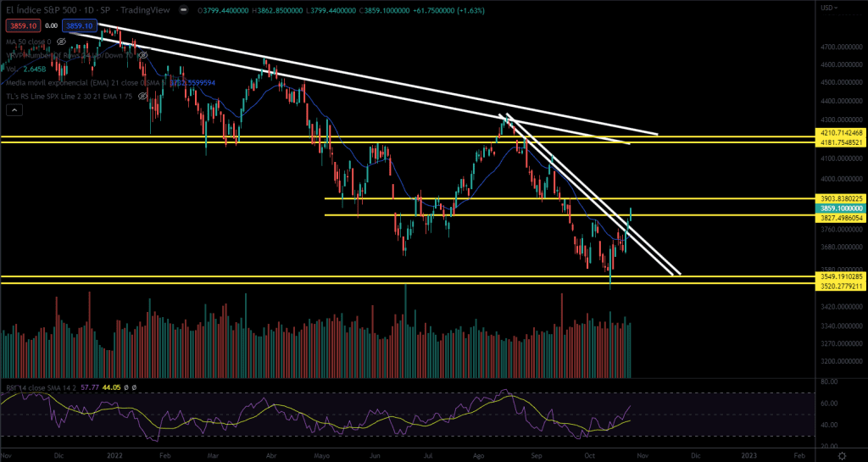Collapse the indicator legend with arrow button

[14, 110]
